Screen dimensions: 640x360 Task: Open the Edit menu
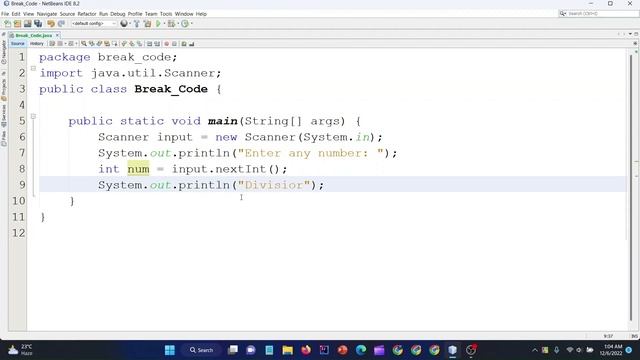pyautogui.click(x=16, y=14)
